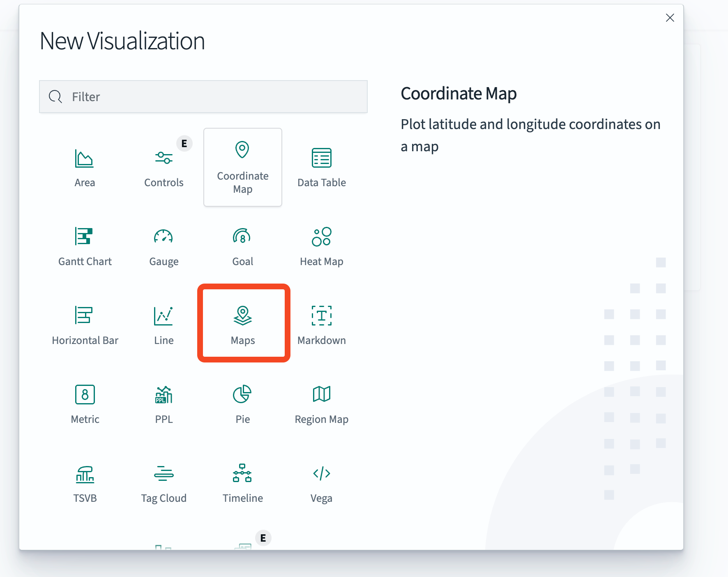Viewport: 728px width, 577px height.
Task: Click the "Data Table" label text
Action: coord(321,182)
